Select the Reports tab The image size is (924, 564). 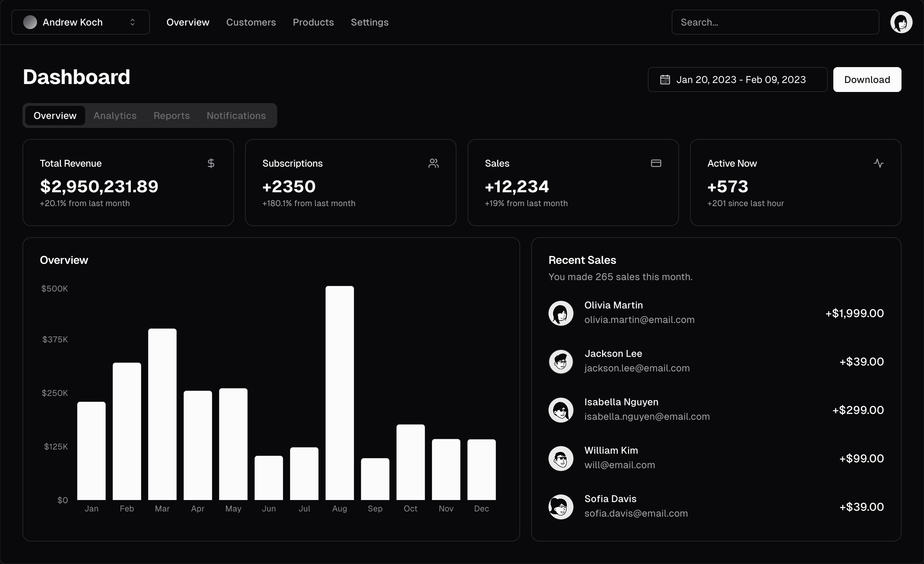(x=171, y=115)
